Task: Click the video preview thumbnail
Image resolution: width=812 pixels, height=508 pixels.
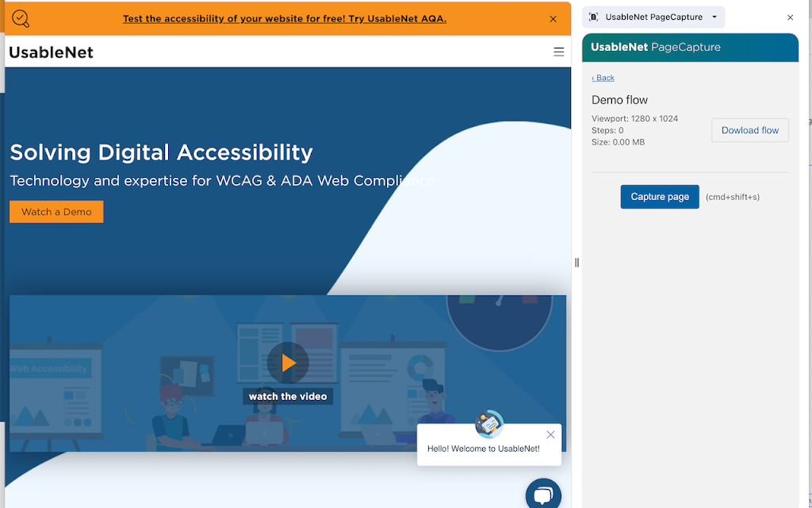Action: tap(288, 373)
